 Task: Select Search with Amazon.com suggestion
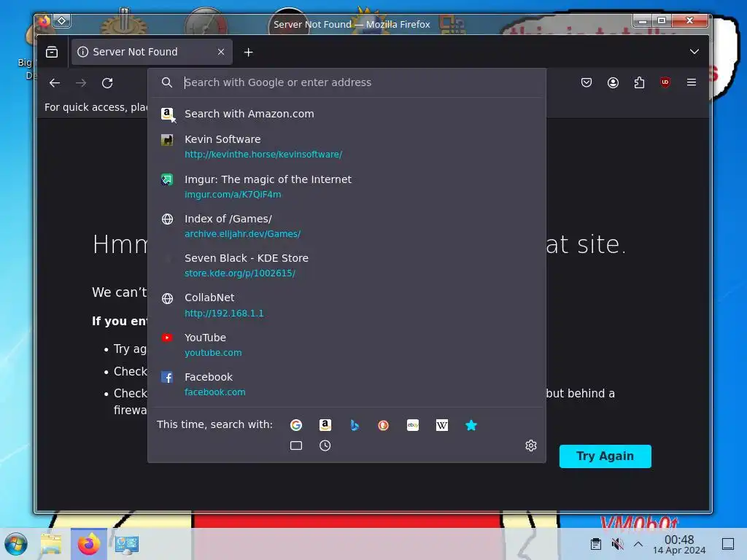tap(347, 114)
